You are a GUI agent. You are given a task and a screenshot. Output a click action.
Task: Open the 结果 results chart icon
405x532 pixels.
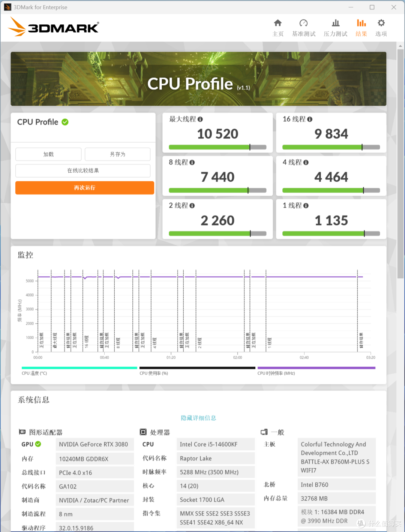coord(361,23)
